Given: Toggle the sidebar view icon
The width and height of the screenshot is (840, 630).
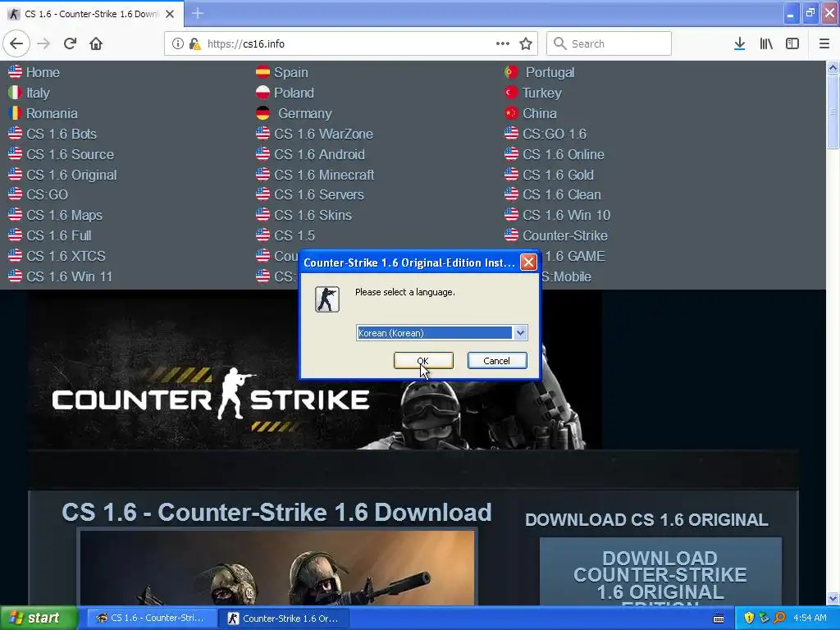Looking at the screenshot, I should pyautogui.click(x=792, y=44).
